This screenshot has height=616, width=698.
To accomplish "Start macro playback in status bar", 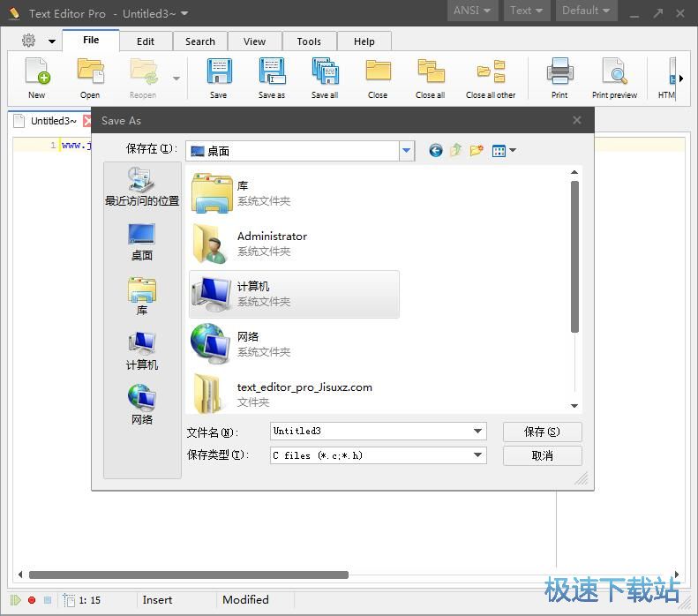I will pos(16,600).
